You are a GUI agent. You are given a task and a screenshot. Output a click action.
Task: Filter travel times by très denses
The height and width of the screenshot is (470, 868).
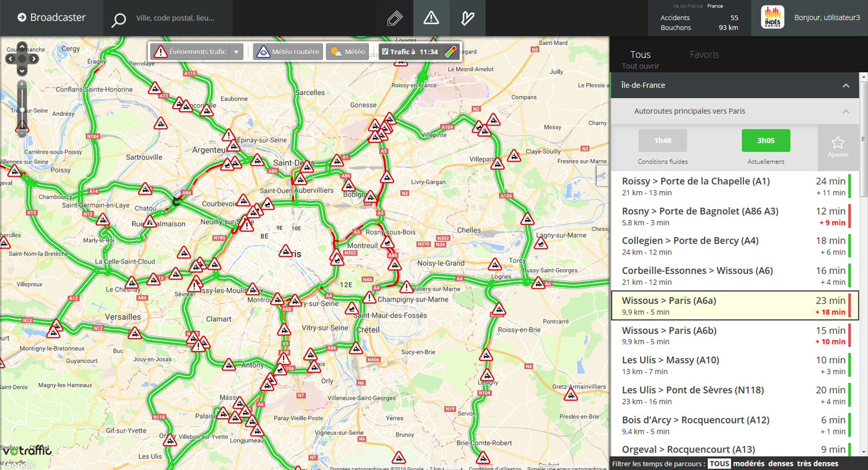817,463
